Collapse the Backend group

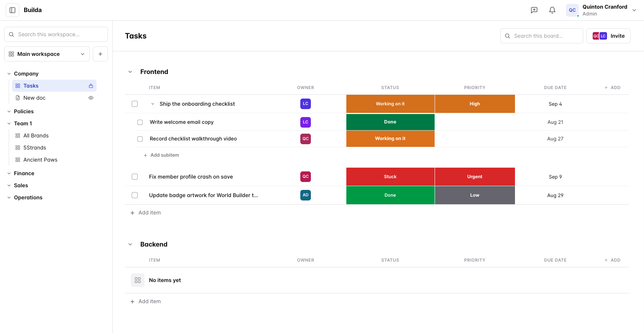pyautogui.click(x=130, y=244)
